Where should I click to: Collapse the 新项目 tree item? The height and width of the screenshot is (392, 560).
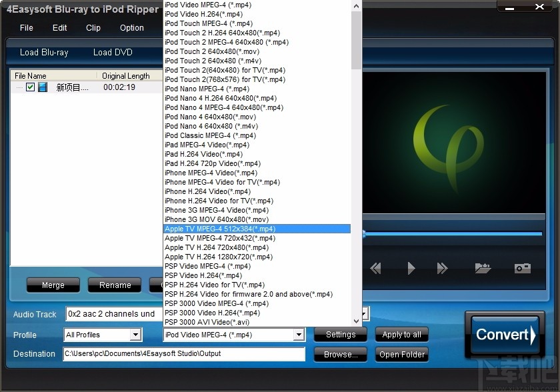pos(19,87)
